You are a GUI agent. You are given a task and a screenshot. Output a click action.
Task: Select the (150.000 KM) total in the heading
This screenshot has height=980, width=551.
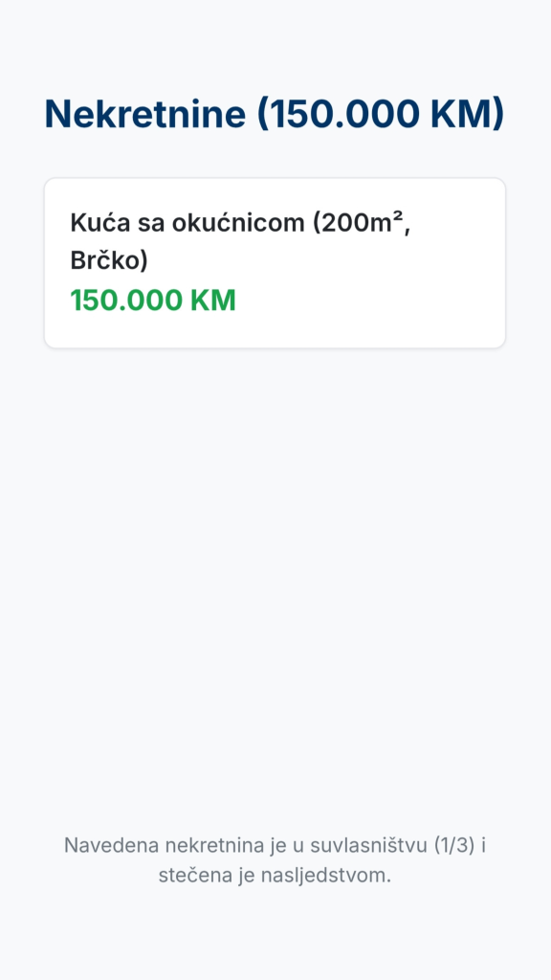[x=381, y=115]
